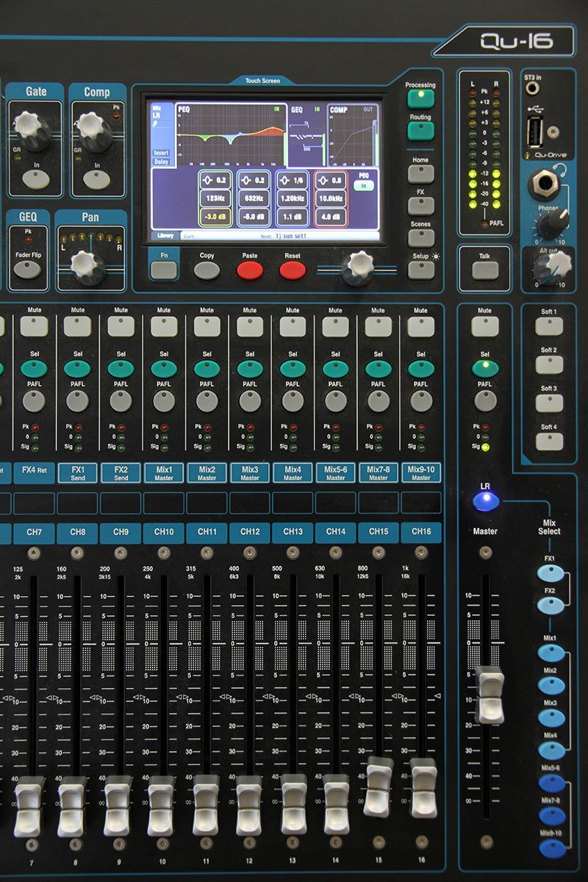Trigger the Soft 4 key
The image size is (588, 882).
pyautogui.click(x=549, y=441)
